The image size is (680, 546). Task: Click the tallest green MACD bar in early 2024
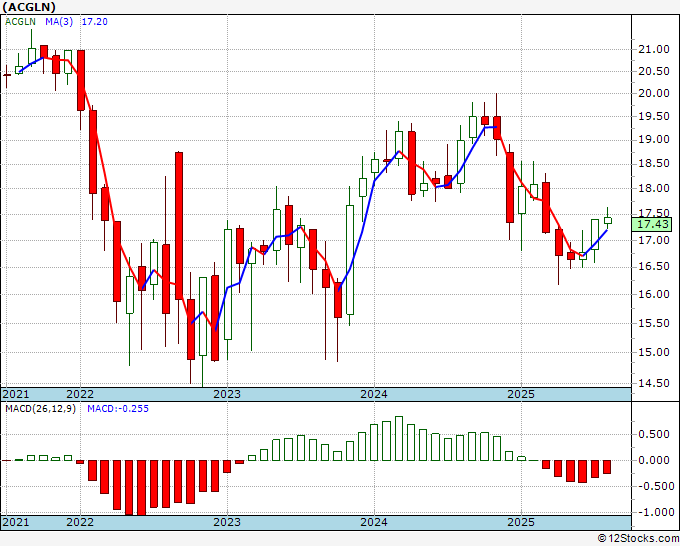tap(399, 438)
